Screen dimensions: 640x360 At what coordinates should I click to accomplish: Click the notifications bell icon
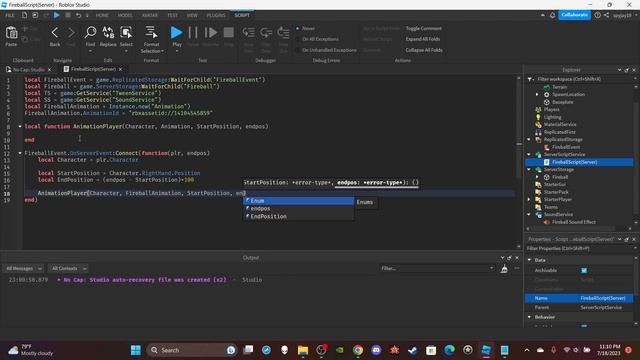tap(552, 15)
